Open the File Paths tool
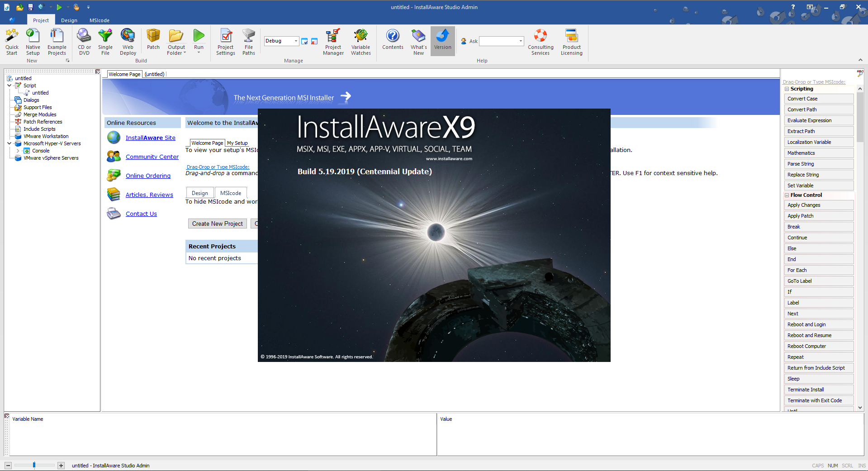Image resolution: width=868 pixels, height=471 pixels. pyautogui.click(x=249, y=42)
